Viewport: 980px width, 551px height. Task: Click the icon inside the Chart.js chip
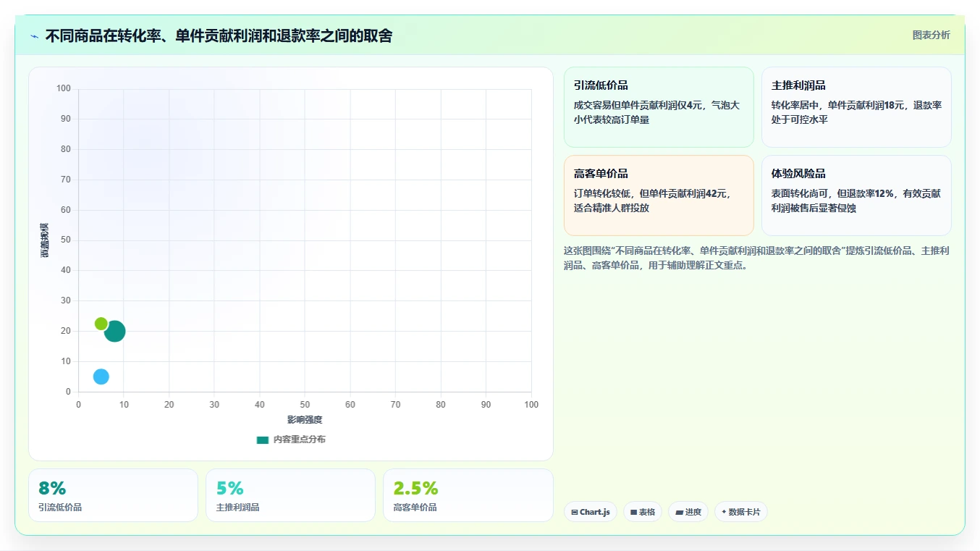click(x=575, y=512)
